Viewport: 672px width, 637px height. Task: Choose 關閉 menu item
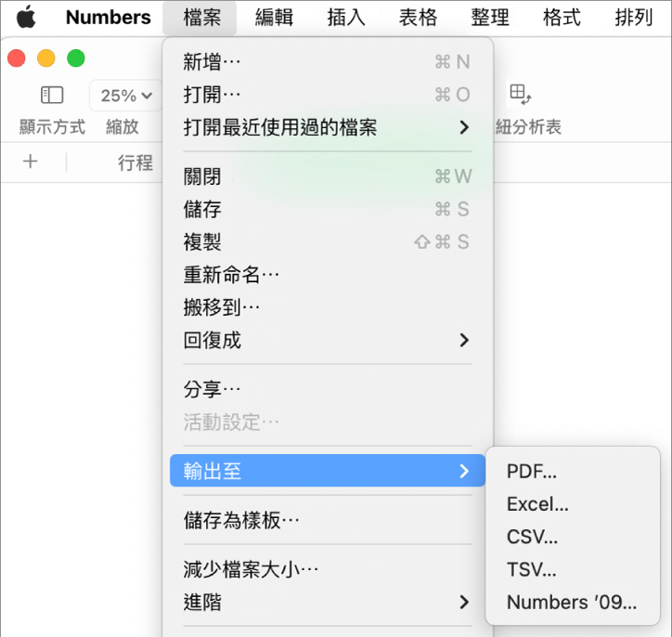[x=328, y=176]
